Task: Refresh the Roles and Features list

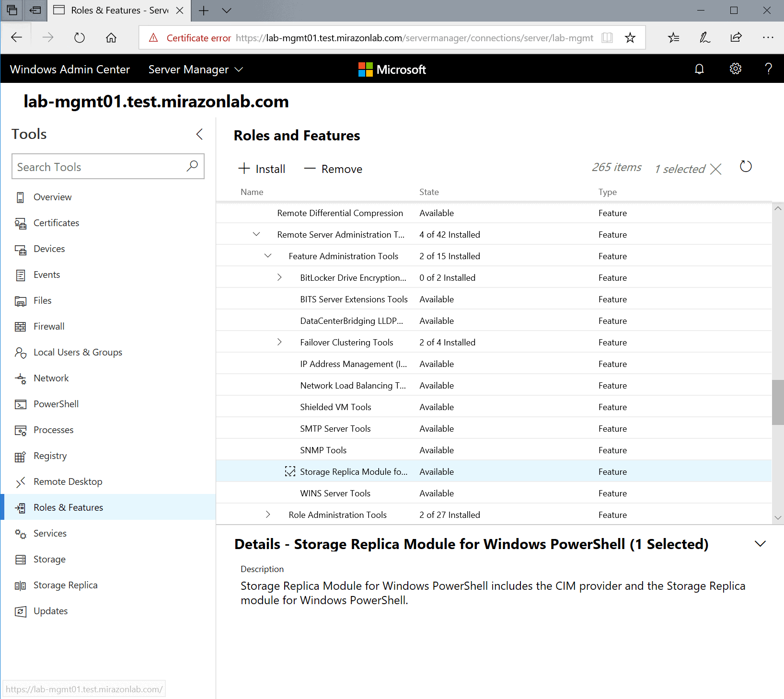Action: click(x=746, y=167)
